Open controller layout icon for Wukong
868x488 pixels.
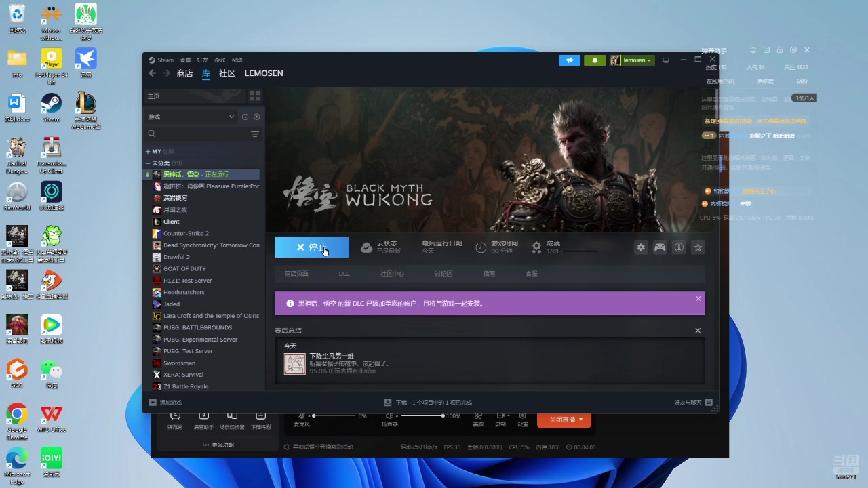(660, 247)
